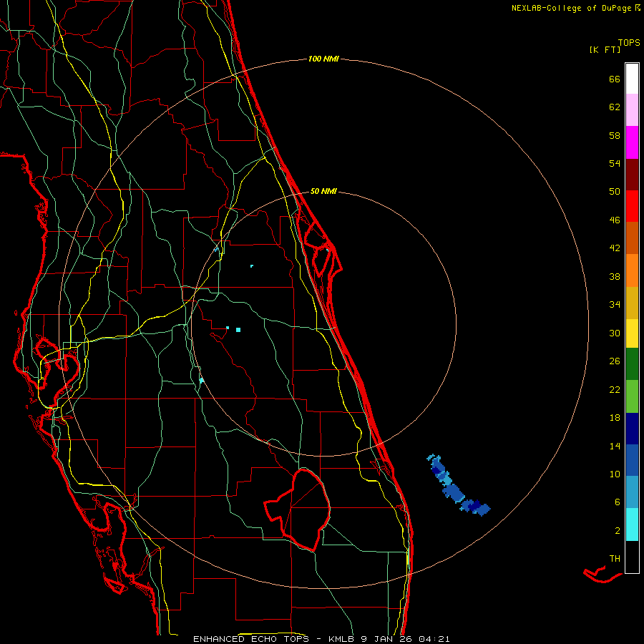Click the light pink swatch near 62
This screenshot has width=644, height=644.
(x=632, y=109)
